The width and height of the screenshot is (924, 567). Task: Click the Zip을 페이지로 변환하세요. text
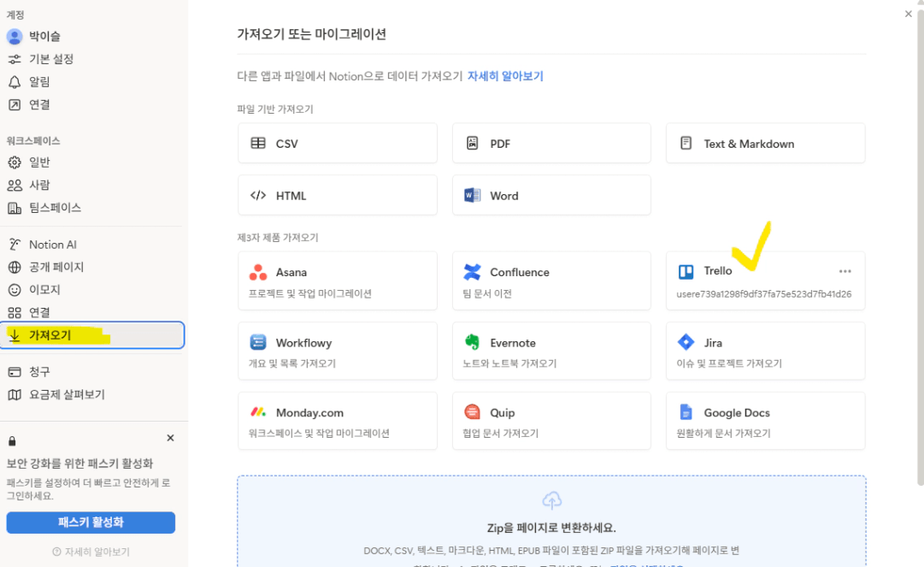click(x=551, y=528)
